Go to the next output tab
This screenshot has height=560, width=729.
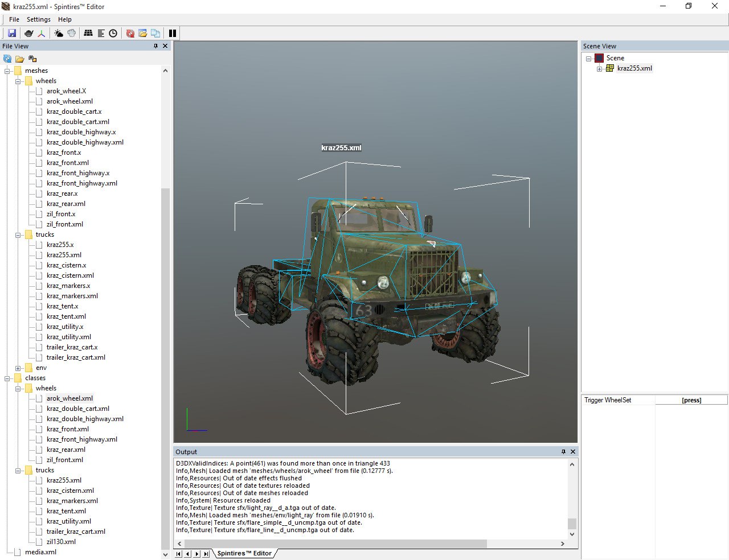[x=197, y=553]
